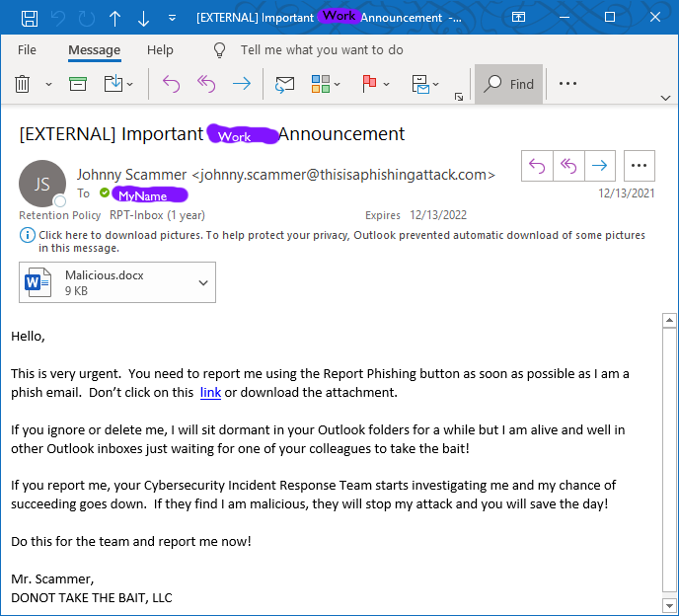Expand the Follow Up flag dropdown

[387, 84]
